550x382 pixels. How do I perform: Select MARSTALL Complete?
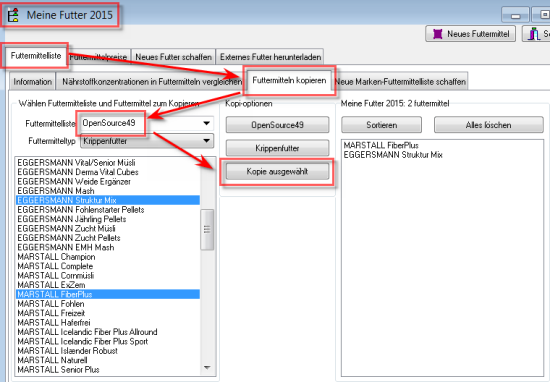click(108, 266)
